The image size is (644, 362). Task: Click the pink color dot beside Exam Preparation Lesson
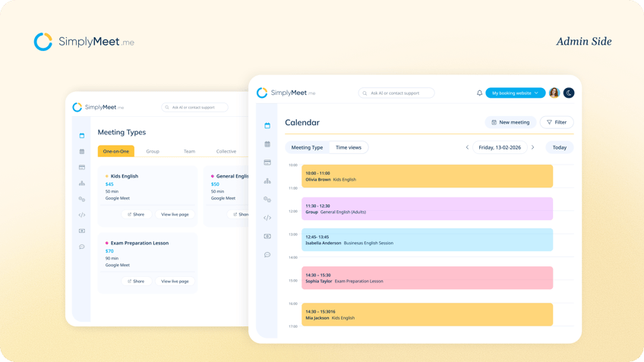coord(107,243)
